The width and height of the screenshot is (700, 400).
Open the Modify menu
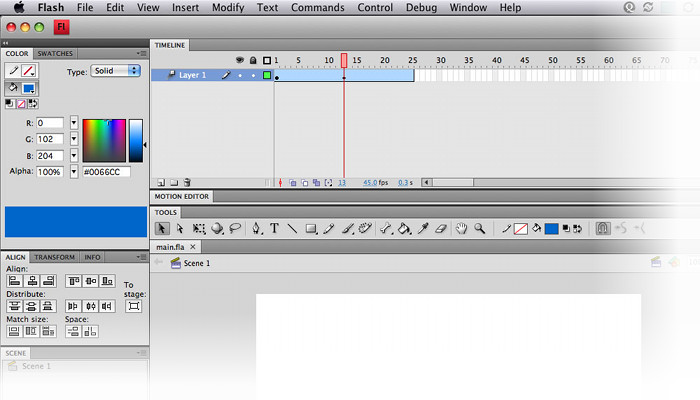coord(228,8)
